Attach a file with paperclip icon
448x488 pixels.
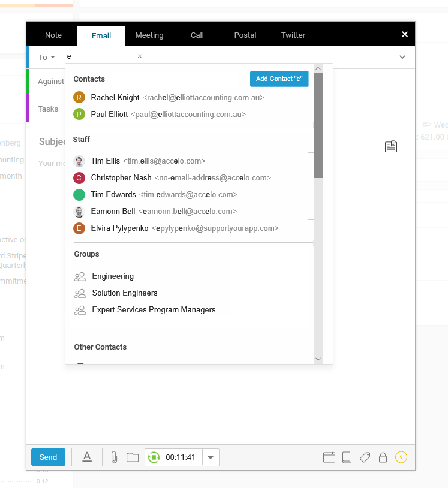click(115, 457)
